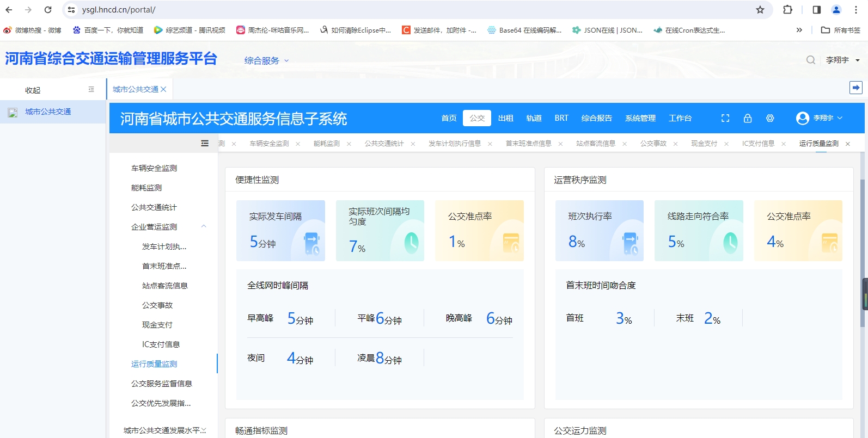The height and width of the screenshot is (438, 868).
Task: Toggle fullscreen icon in blue header
Action: 725,118
